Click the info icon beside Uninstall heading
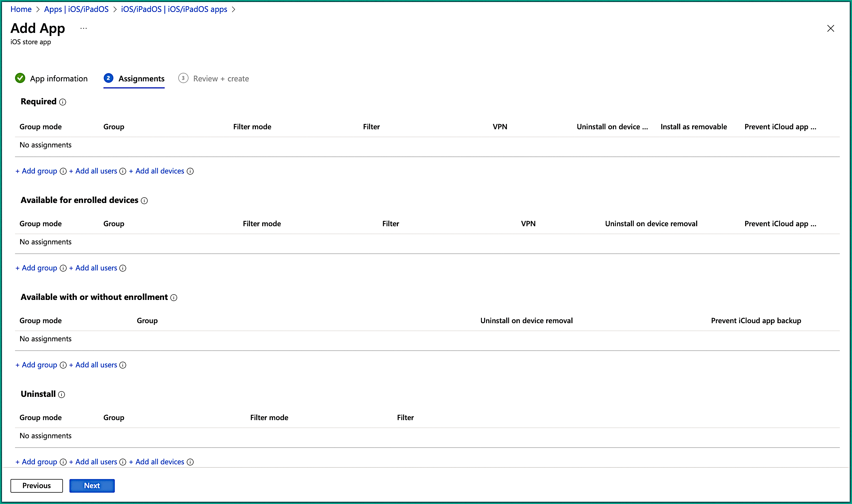The width and height of the screenshot is (852, 504). coord(62,394)
